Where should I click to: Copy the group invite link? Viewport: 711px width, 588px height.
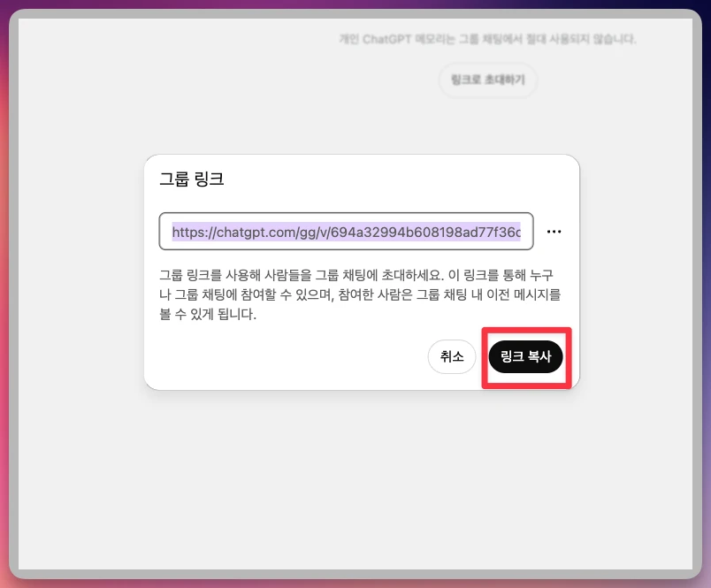coord(525,356)
